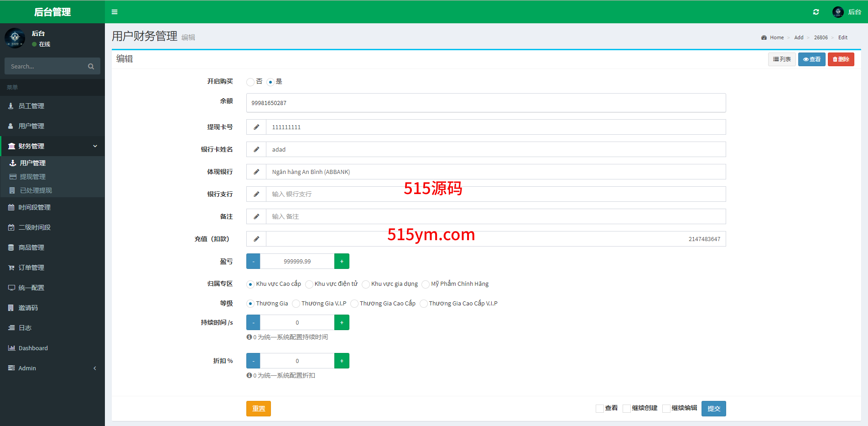This screenshot has height=426, width=868.
Task: Click into the 余额 balance input field
Action: coord(486,103)
